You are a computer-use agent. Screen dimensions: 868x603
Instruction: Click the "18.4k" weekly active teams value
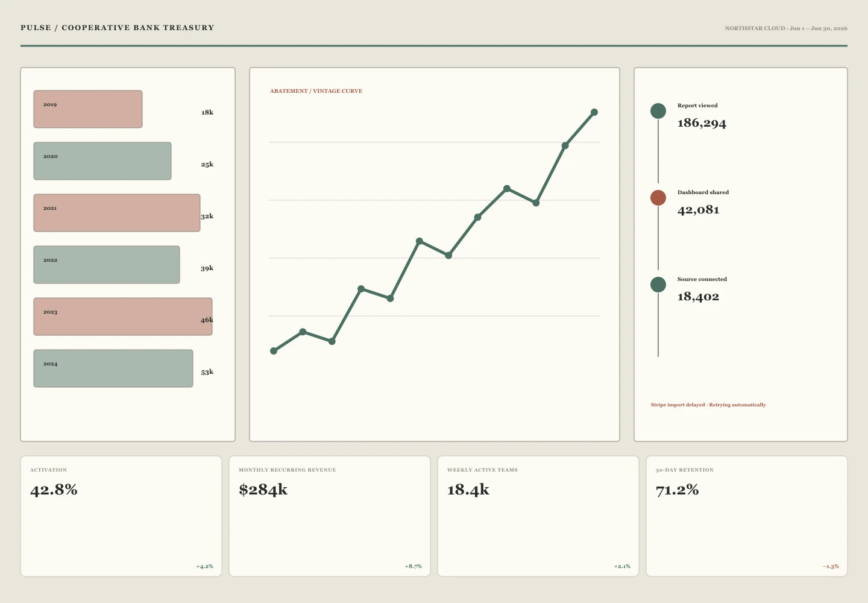click(468, 490)
